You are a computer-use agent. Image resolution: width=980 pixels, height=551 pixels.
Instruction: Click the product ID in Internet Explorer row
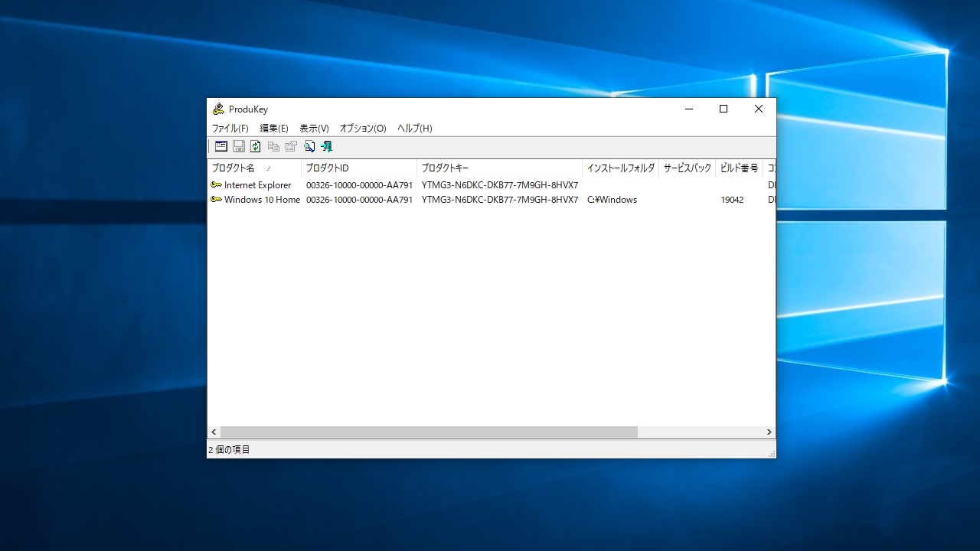(359, 185)
